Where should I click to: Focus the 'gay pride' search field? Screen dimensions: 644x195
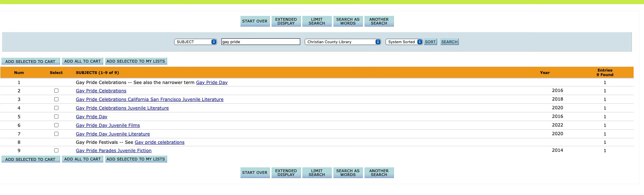coord(261,42)
